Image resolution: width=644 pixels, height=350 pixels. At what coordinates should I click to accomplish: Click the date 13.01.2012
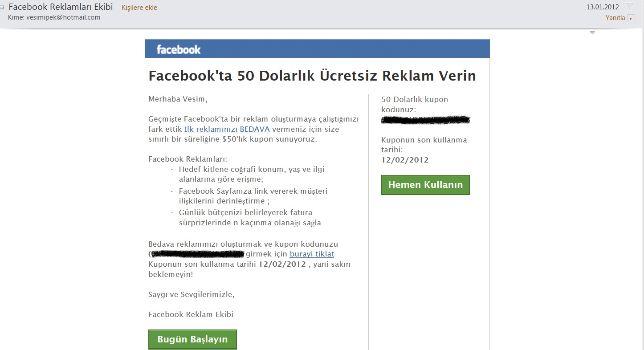[x=603, y=7]
